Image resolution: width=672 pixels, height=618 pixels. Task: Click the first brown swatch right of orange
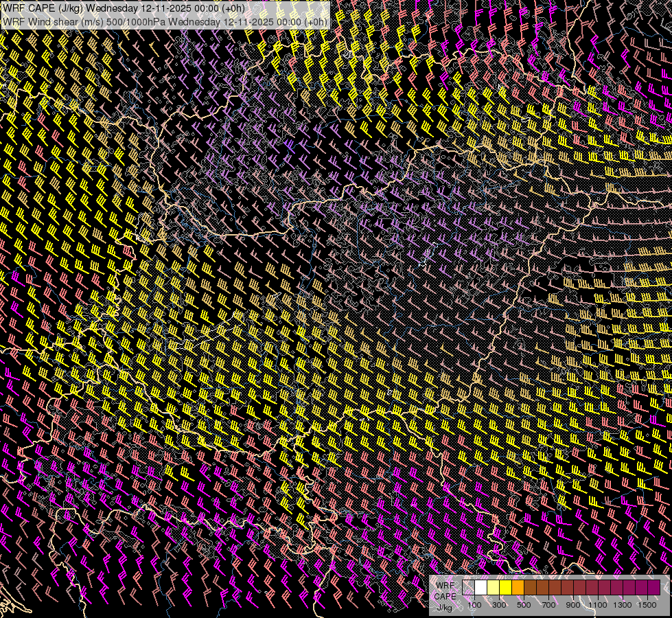tap(531, 587)
